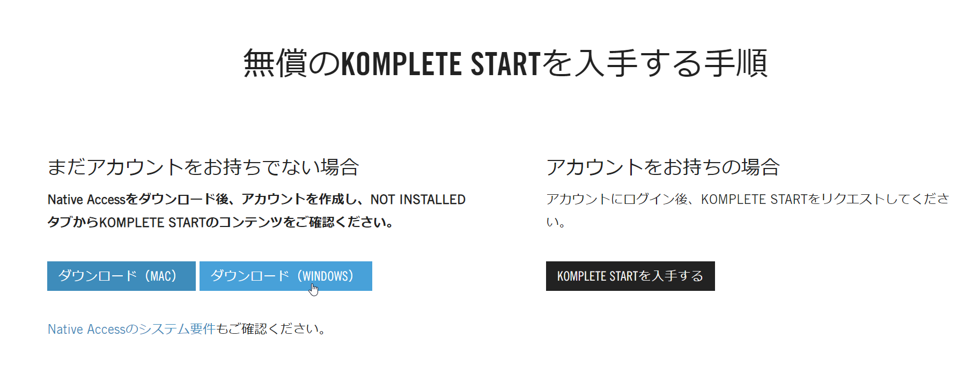Screen dimensions: 980x388
Task: Click the words Native Access in the blue link
Action: coord(86,329)
